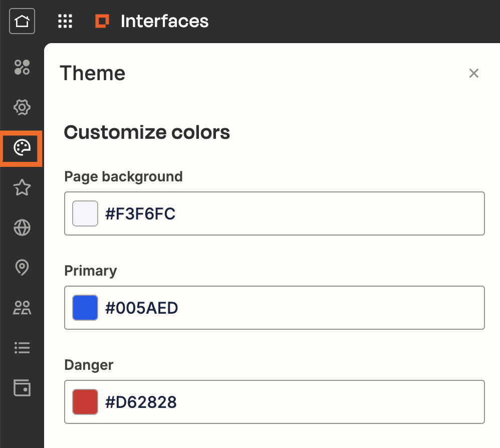Click the Page background color swatch
This screenshot has width=500, height=448.
click(x=85, y=214)
